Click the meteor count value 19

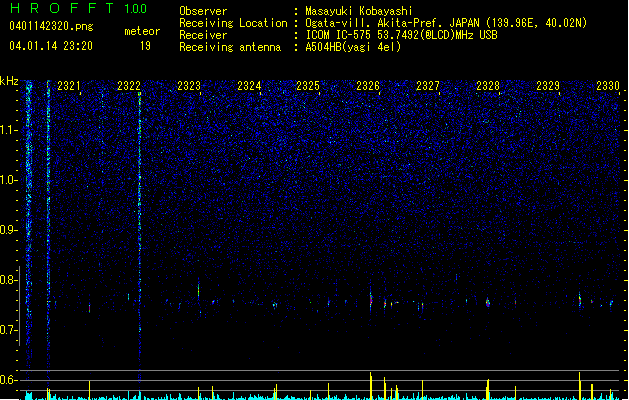pos(145,46)
